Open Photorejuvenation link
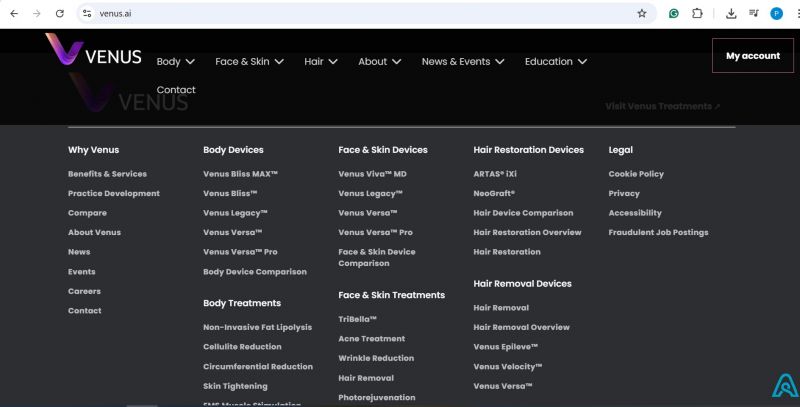800x407 pixels. click(x=377, y=398)
